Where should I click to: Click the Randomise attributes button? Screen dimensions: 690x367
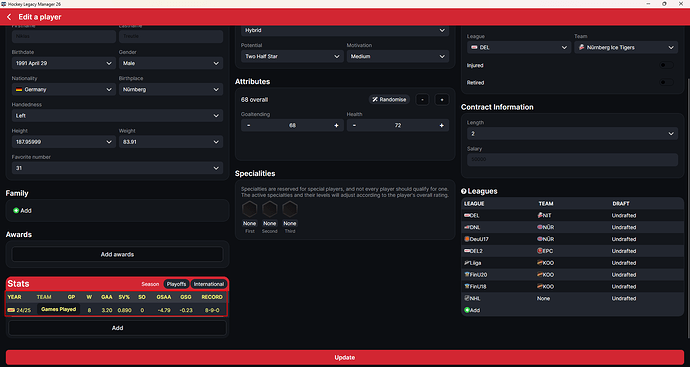(389, 99)
